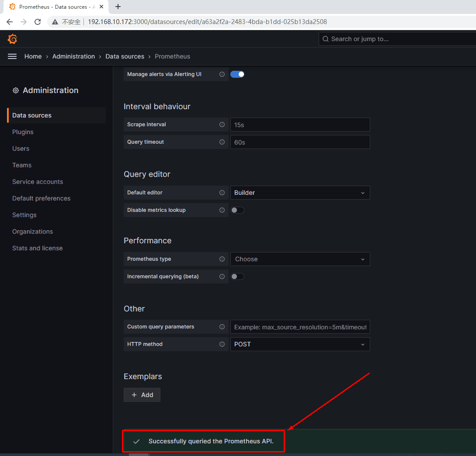This screenshot has height=456, width=476.
Task: Toggle the Disable metrics lookup switch
Action: coord(237,210)
